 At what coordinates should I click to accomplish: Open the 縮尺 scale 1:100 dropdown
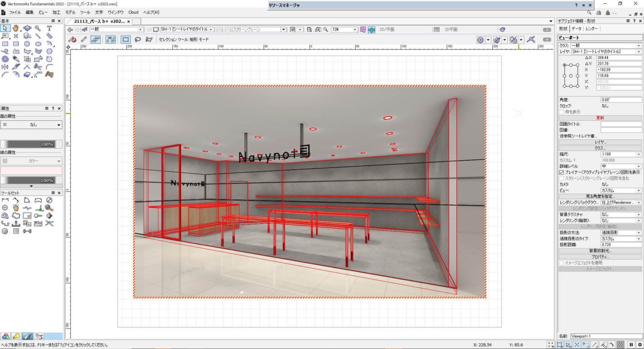pos(621,154)
